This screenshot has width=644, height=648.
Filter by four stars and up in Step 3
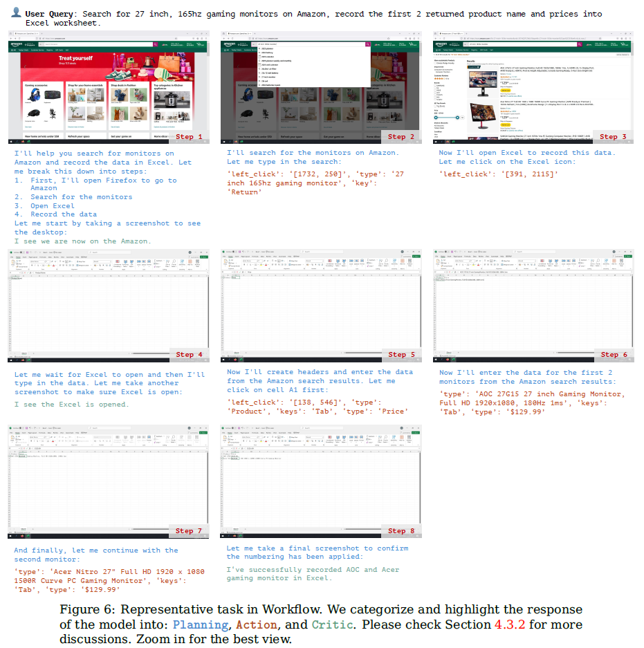click(441, 79)
